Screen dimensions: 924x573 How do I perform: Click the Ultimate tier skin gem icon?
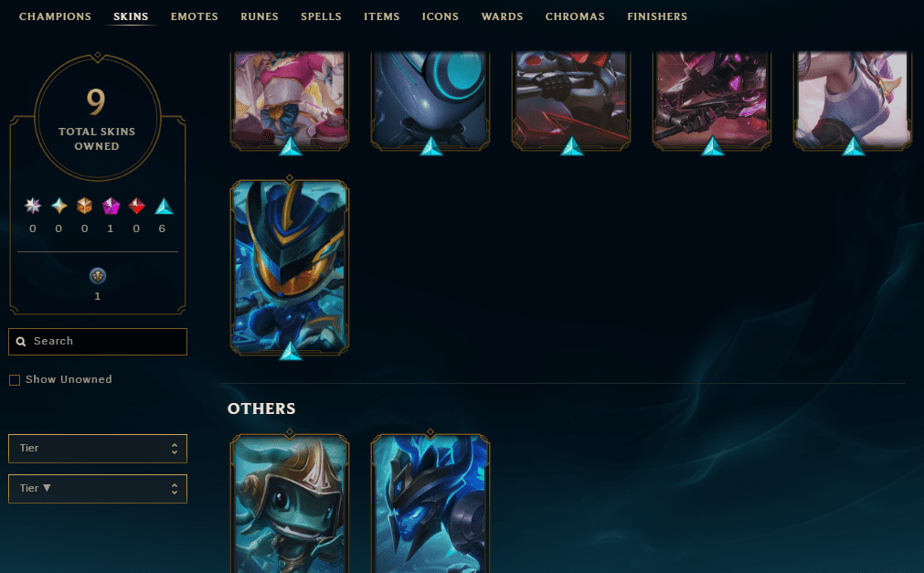point(33,206)
